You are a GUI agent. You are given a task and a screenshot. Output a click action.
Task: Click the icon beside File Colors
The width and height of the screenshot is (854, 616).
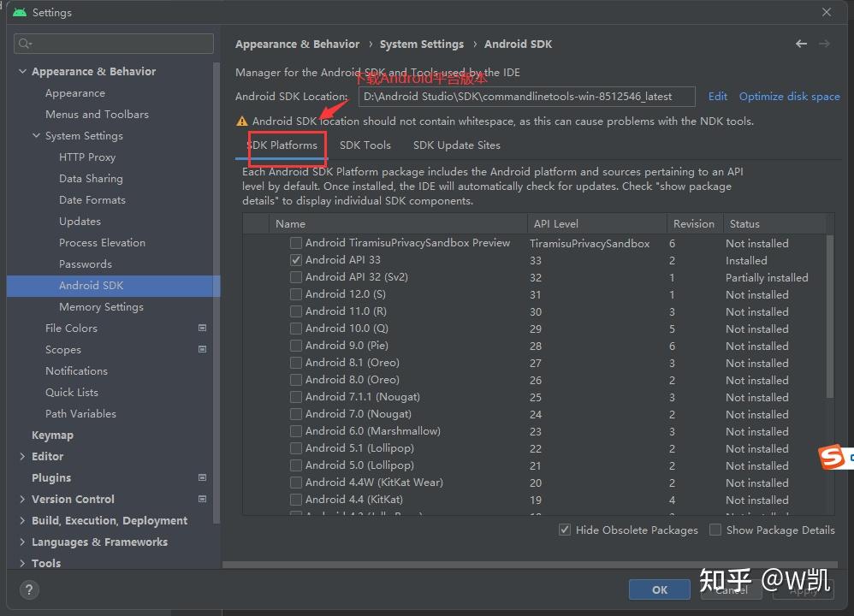point(202,328)
